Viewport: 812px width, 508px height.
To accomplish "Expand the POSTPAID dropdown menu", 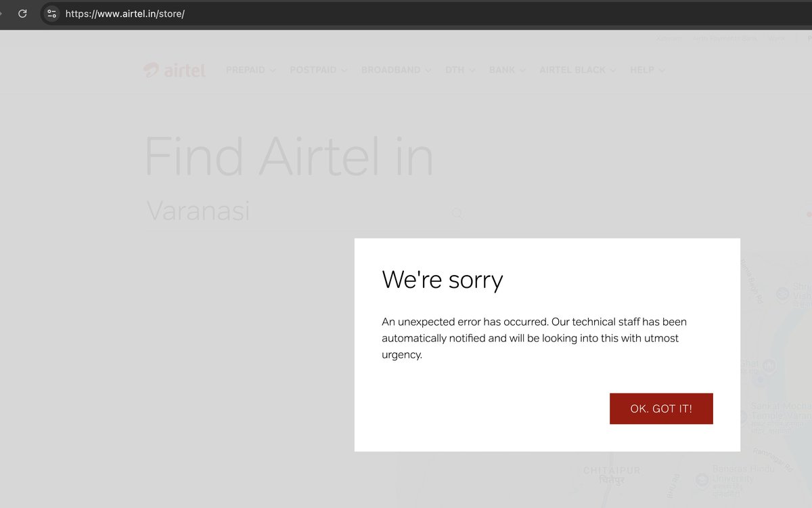I will tap(319, 70).
